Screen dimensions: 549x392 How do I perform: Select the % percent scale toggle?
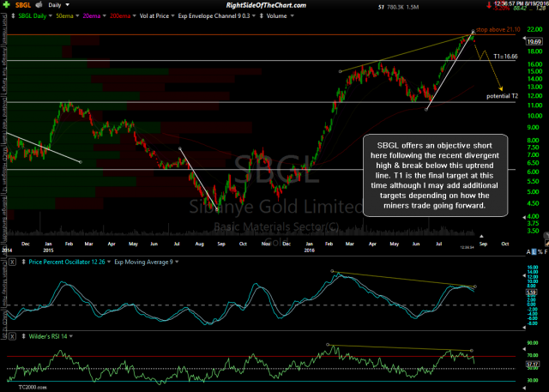(540, 252)
